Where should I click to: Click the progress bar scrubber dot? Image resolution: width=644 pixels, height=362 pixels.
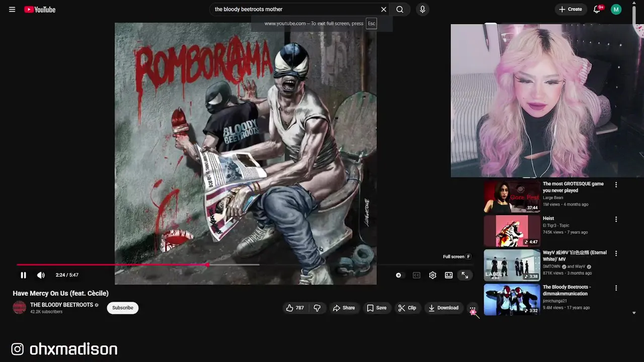[x=207, y=264]
